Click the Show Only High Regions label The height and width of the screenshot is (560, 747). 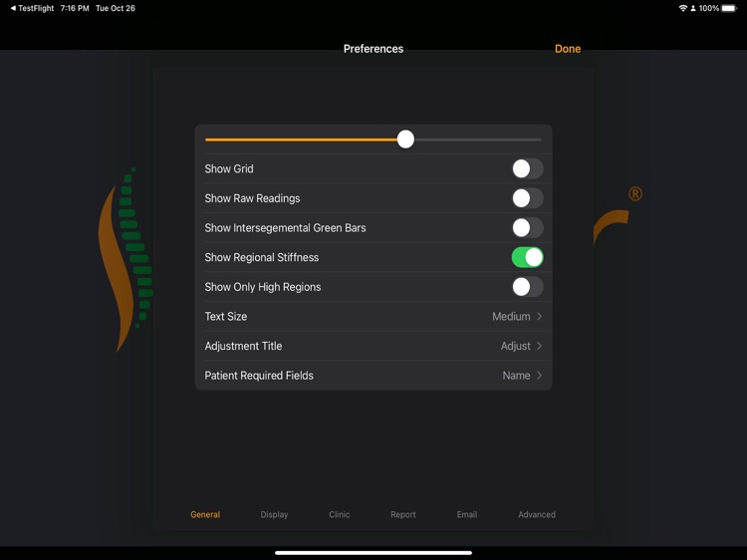tap(263, 287)
